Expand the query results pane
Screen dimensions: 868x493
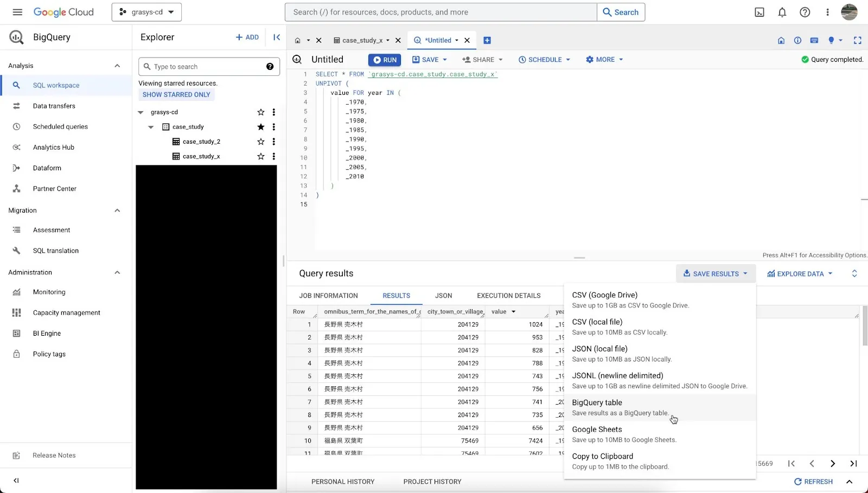[854, 274]
